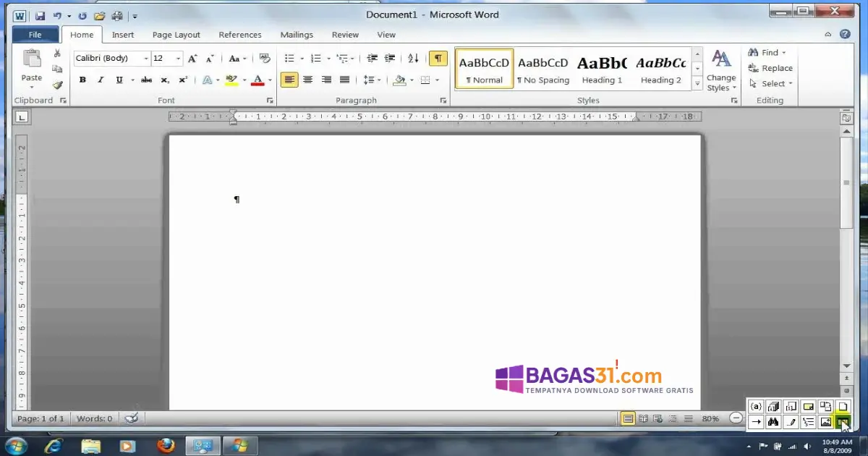
Task: Click the Replace button
Action: click(x=770, y=68)
